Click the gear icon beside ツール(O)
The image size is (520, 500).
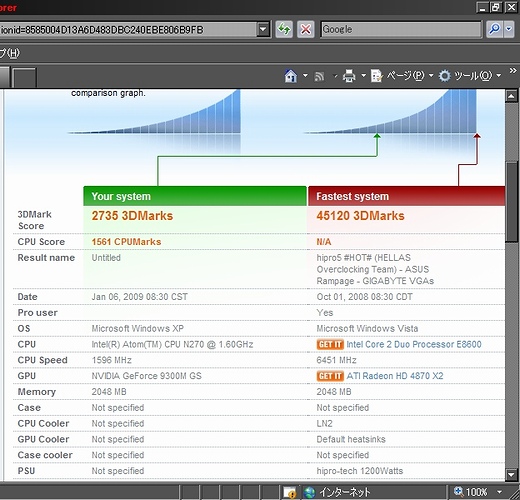click(x=444, y=76)
